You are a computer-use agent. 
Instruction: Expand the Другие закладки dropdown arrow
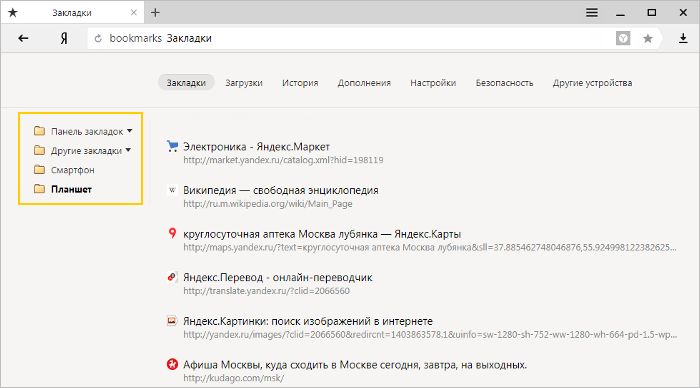[x=128, y=150]
